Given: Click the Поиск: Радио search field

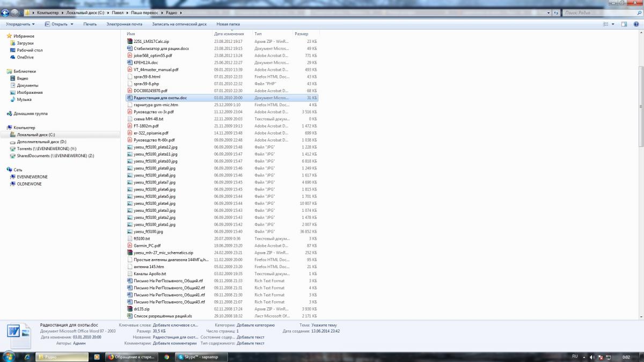Looking at the screenshot, I should tap(598, 12).
